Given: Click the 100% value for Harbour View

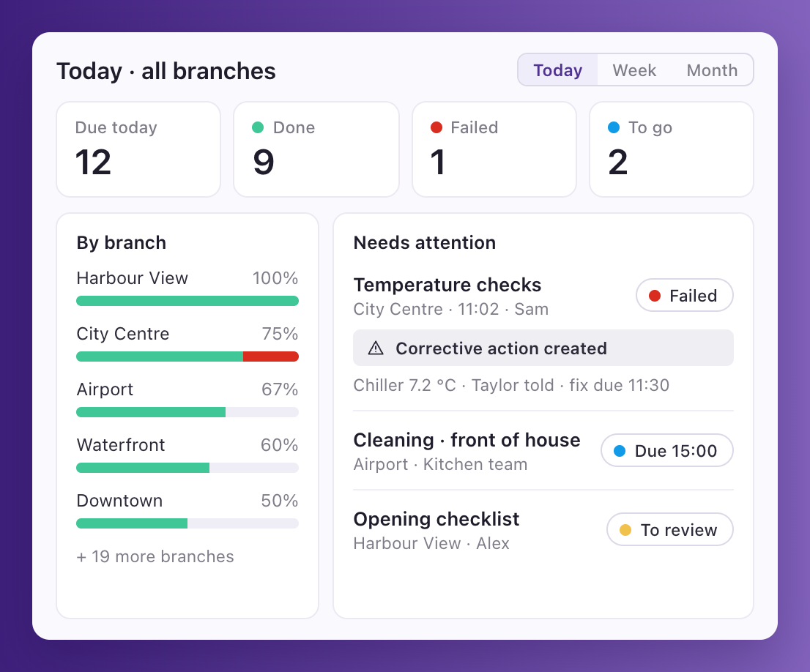Looking at the screenshot, I should pyautogui.click(x=275, y=278).
